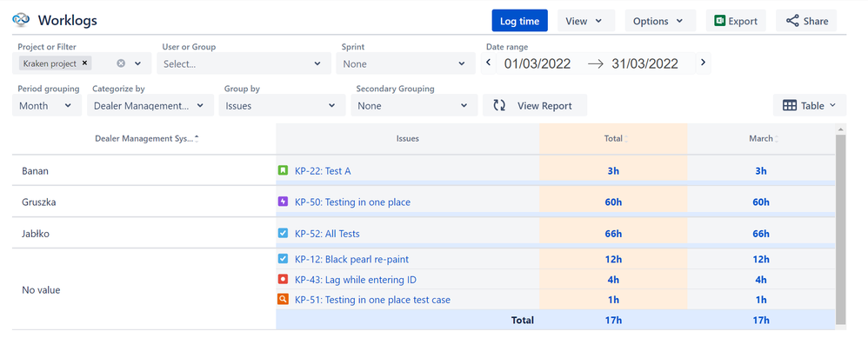This screenshot has width=868, height=338.
Task: Open issue KP-52: All Tests
Action: pos(327,234)
